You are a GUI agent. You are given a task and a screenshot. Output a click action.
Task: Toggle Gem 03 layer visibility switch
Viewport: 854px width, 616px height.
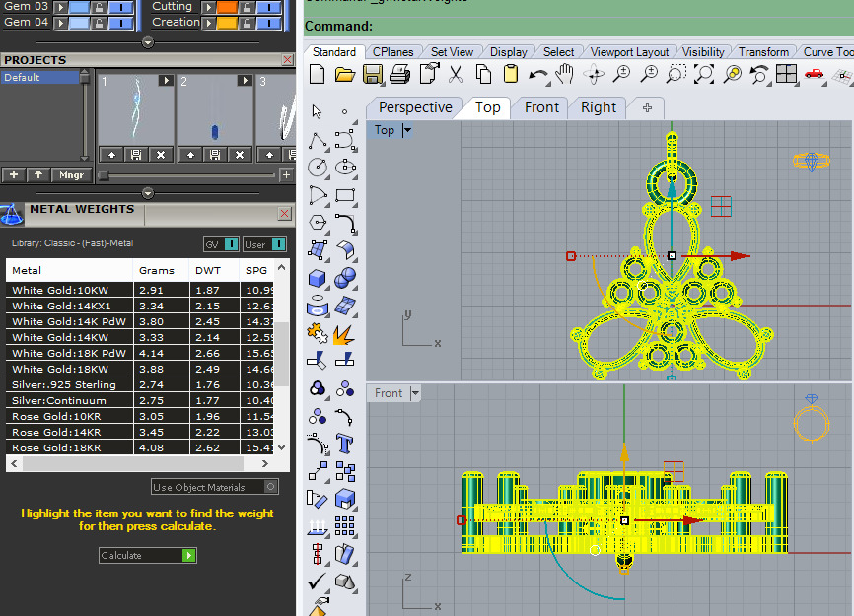[121, 7]
